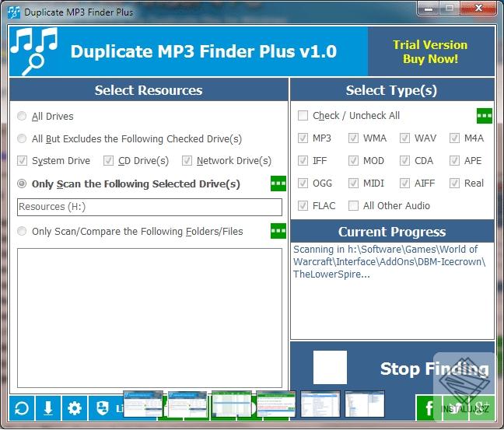The height and width of the screenshot is (430, 504).
Task: Click the Select Type(s) panel header
Action: (x=392, y=90)
